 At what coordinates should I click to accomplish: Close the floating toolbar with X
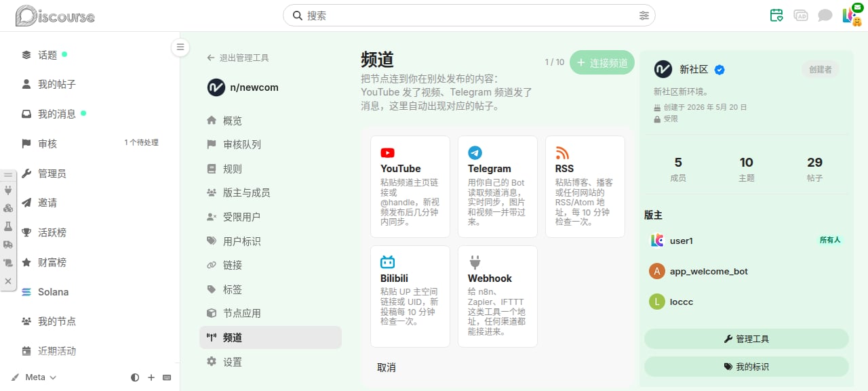pos(8,281)
